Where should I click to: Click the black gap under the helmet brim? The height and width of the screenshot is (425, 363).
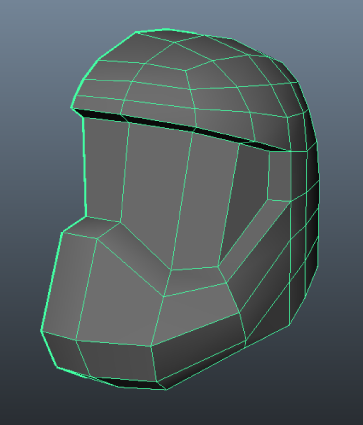pyautogui.click(x=180, y=128)
